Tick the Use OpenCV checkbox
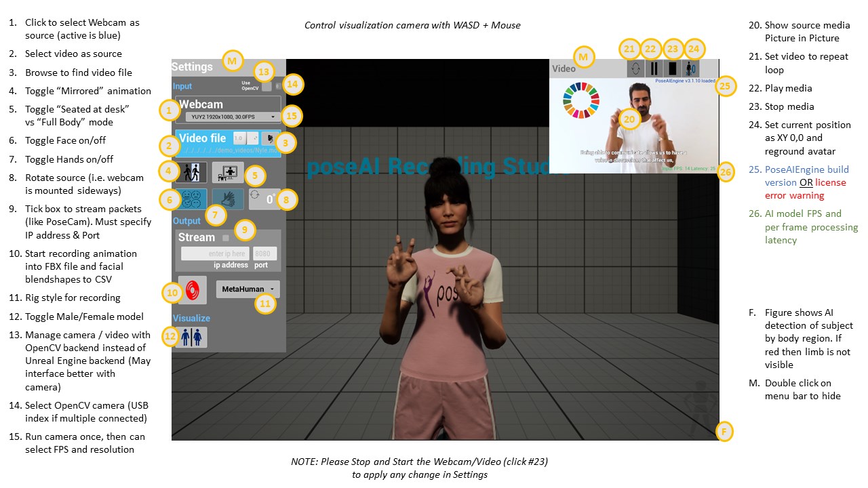The width and height of the screenshot is (868, 488). tap(267, 86)
